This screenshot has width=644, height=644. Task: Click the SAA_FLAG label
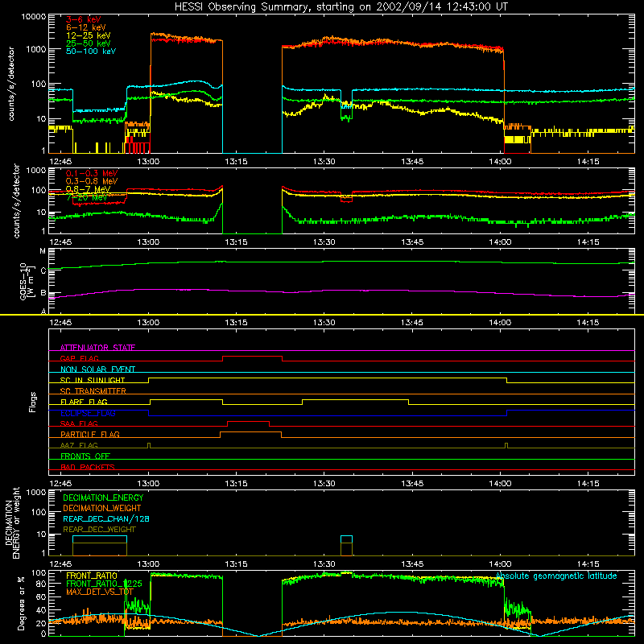click(79, 423)
